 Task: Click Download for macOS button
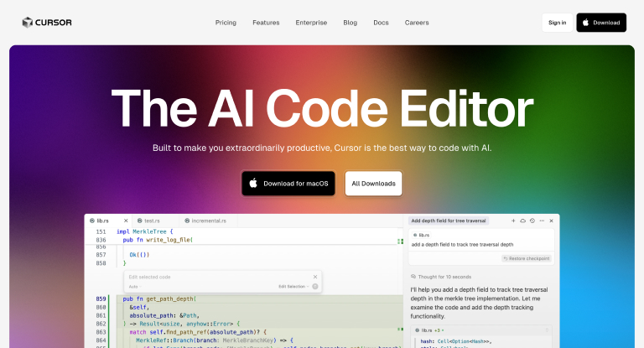coord(288,184)
